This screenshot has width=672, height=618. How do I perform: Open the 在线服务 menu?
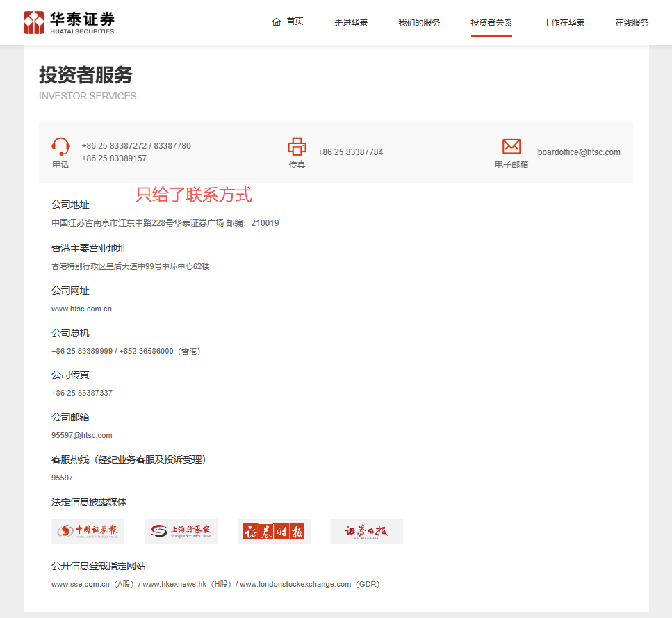tap(632, 23)
